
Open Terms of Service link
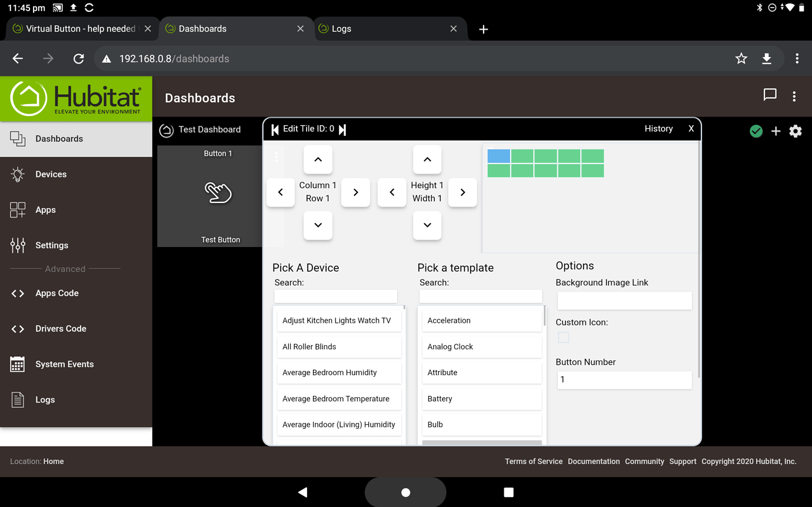coord(534,462)
